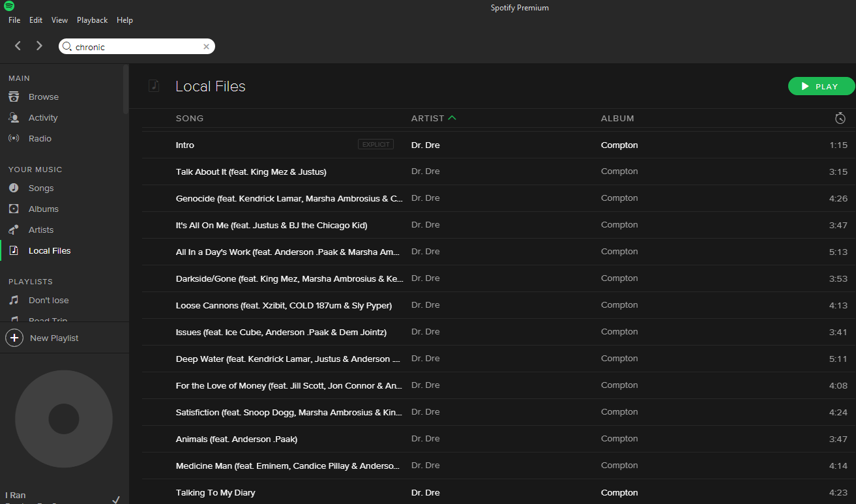This screenshot has width=856, height=504.
Task: Open the Playback menu
Action: [x=92, y=20]
